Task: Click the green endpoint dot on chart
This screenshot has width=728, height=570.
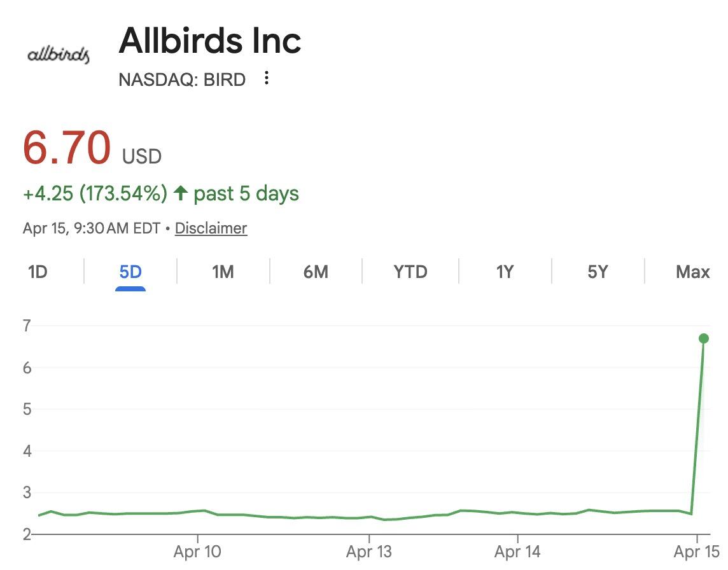Action: pyautogui.click(x=703, y=338)
